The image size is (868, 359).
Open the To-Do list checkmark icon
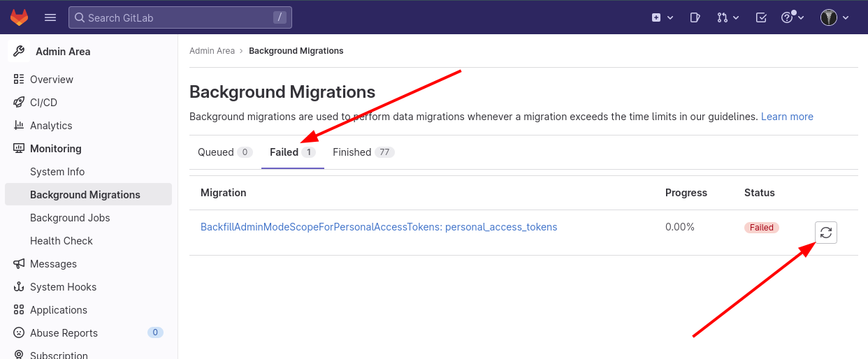click(x=762, y=17)
